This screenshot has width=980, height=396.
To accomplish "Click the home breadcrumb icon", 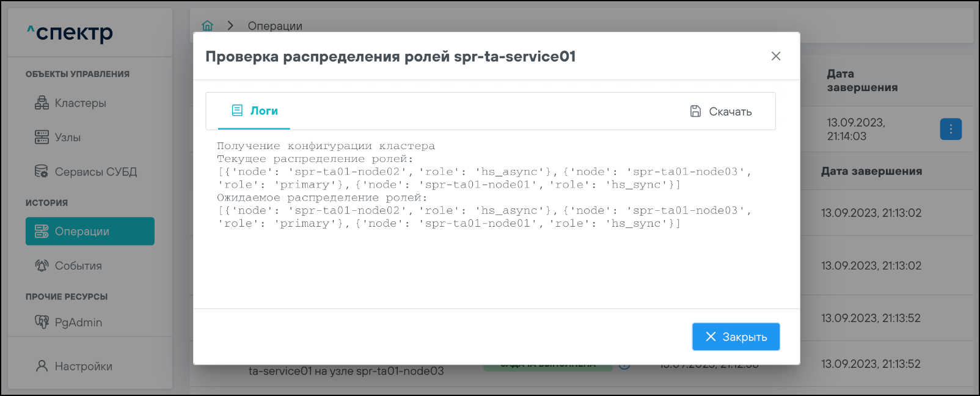I will click(208, 26).
